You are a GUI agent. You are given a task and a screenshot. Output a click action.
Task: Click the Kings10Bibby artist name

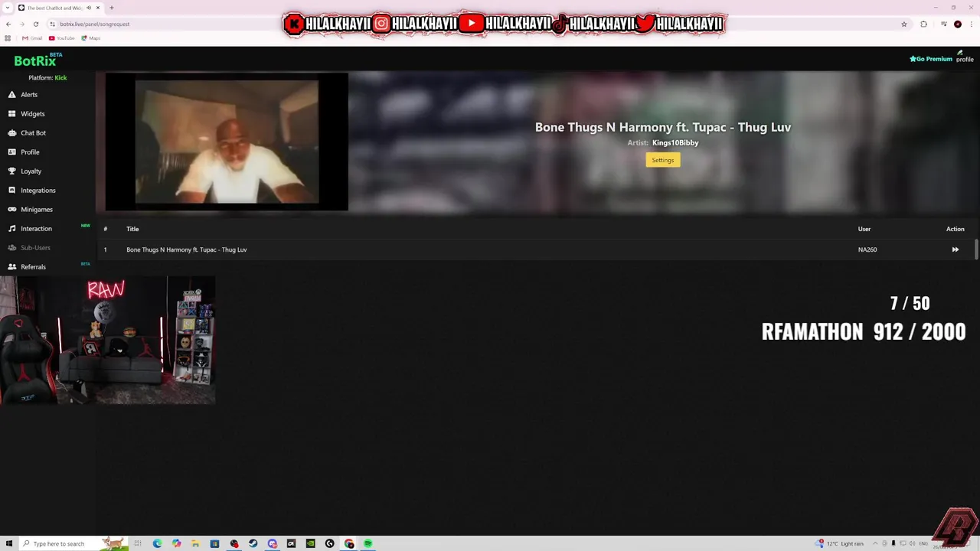coord(675,143)
